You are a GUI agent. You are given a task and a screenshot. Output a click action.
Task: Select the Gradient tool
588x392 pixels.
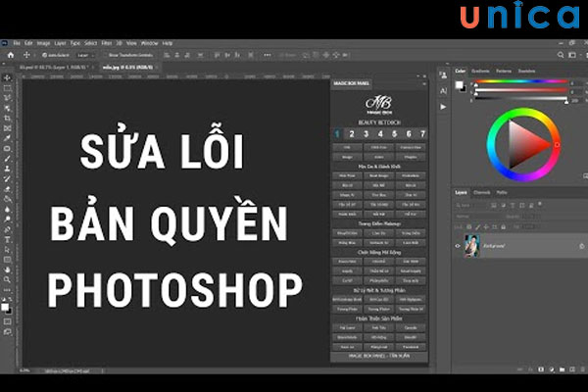tap(7, 199)
